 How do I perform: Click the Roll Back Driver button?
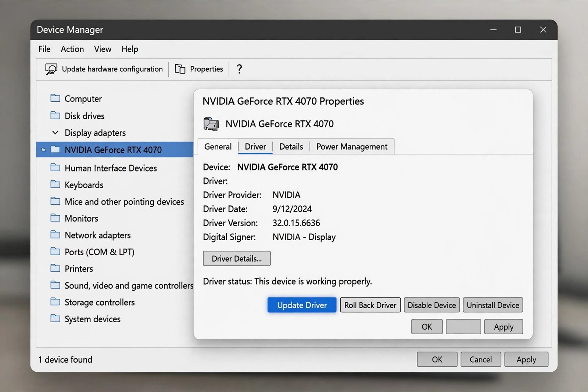click(370, 305)
